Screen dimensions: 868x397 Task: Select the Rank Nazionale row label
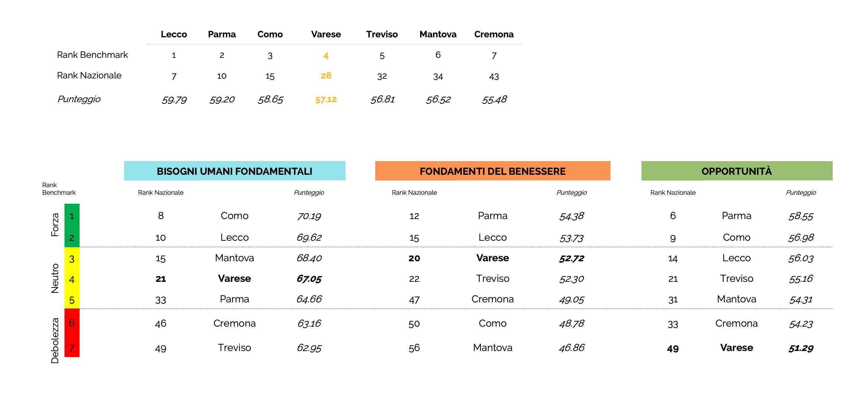click(x=89, y=75)
